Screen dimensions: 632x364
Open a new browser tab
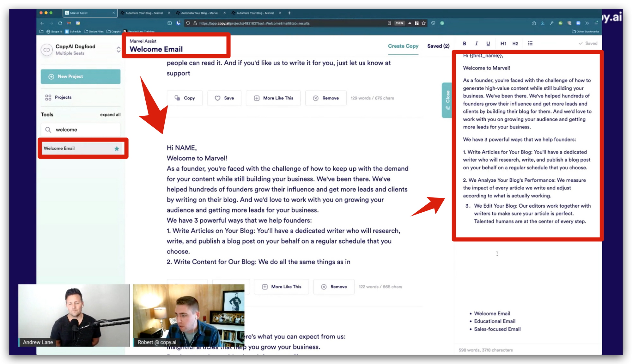click(289, 13)
